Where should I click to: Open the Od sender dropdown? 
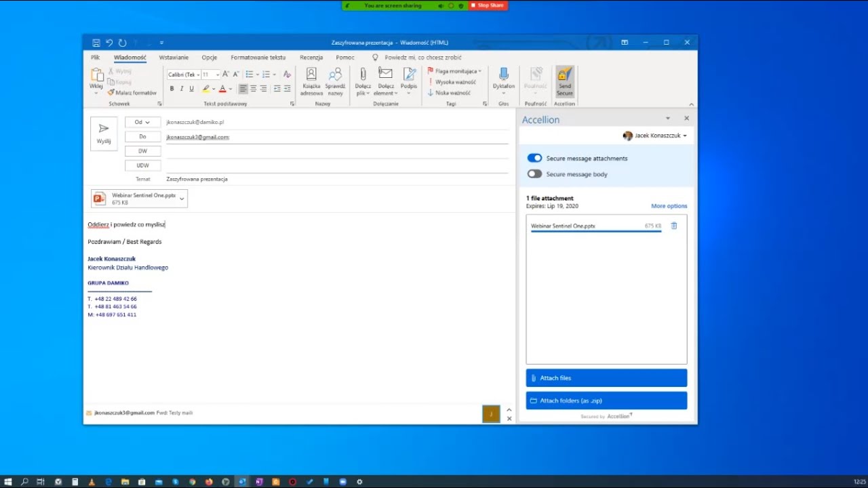pos(142,122)
